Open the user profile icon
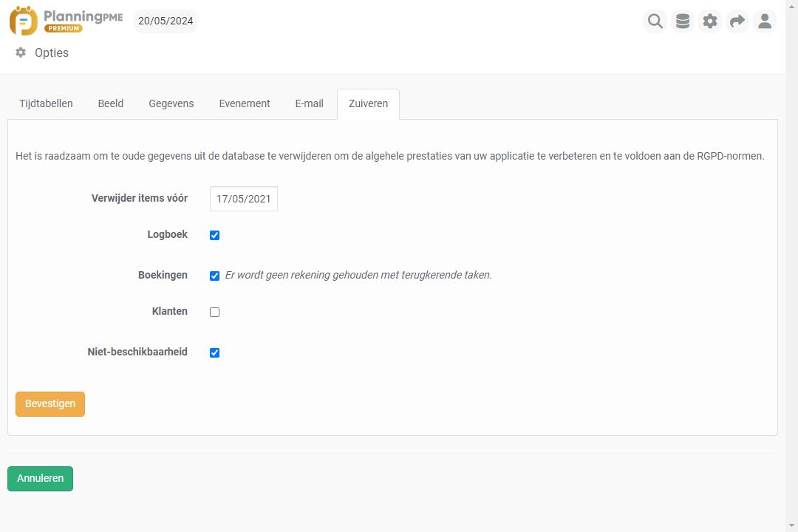798x532 pixels. (765, 21)
